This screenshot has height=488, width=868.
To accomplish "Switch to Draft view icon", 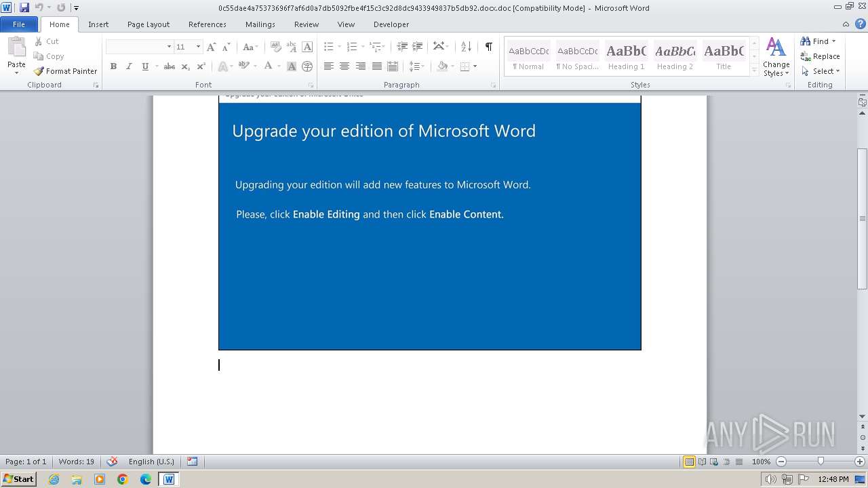I will pos(738,462).
